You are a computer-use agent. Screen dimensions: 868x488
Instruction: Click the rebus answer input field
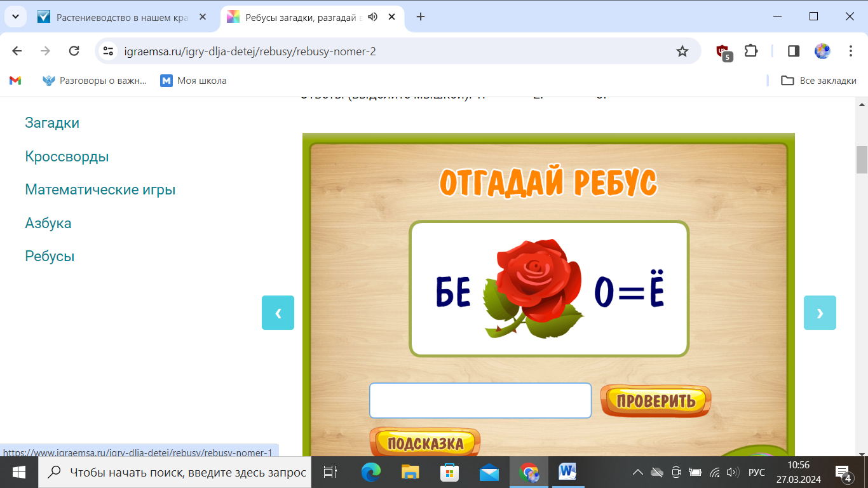(480, 400)
